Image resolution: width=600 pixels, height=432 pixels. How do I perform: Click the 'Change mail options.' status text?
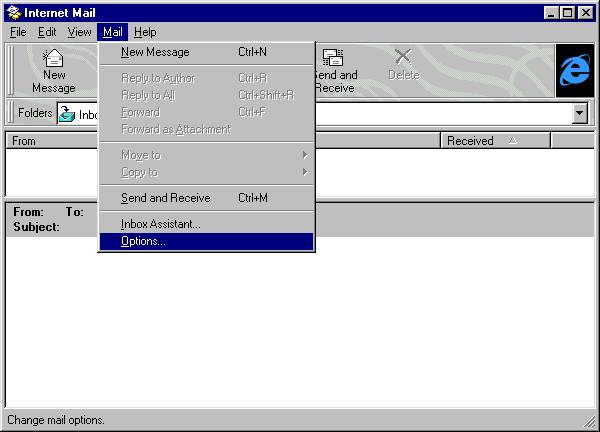pos(55,420)
